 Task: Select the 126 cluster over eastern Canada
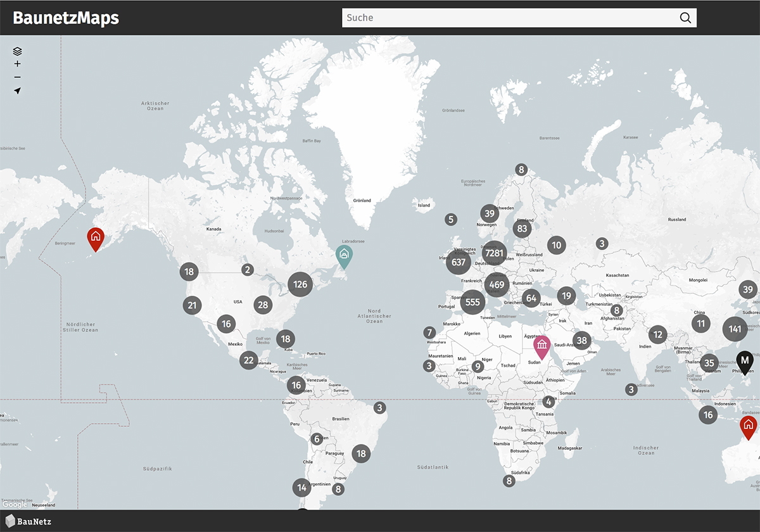click(x=299, y=284)
